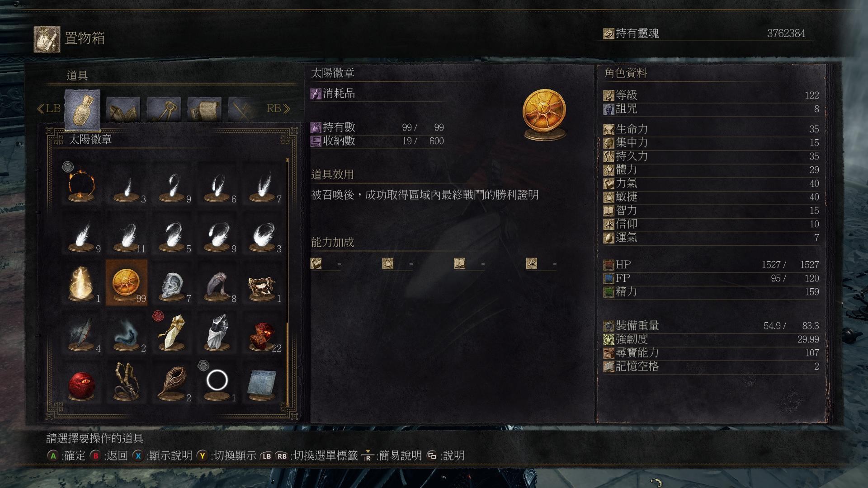Select the ember ring item in first slot
Viewport: 868px width, 488px height.
81,183
